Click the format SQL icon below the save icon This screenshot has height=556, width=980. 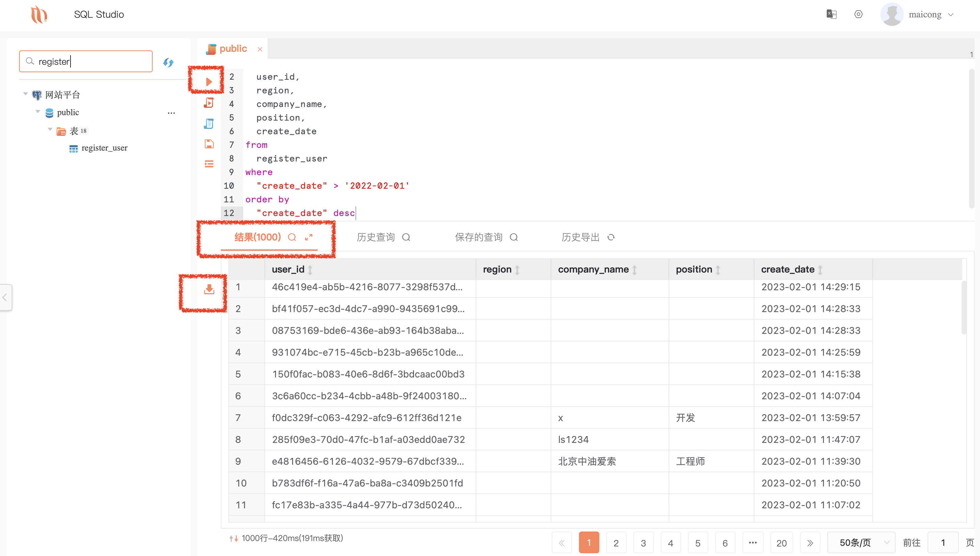(x=209, y=164)
